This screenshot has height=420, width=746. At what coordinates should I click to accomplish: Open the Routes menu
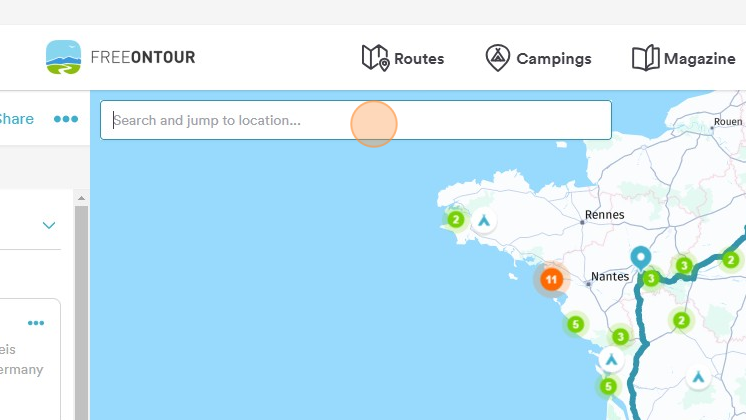[x=403, y=58]
